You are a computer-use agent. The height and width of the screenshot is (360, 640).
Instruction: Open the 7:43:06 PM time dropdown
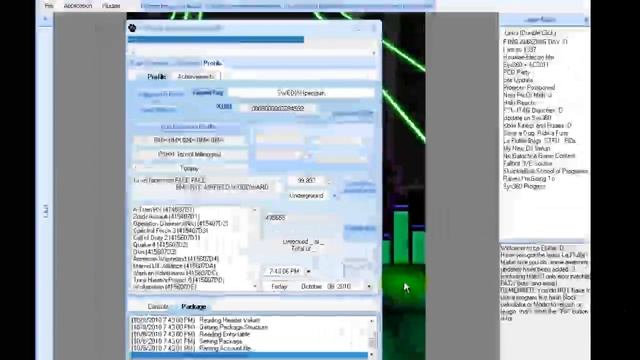point(308,271)
